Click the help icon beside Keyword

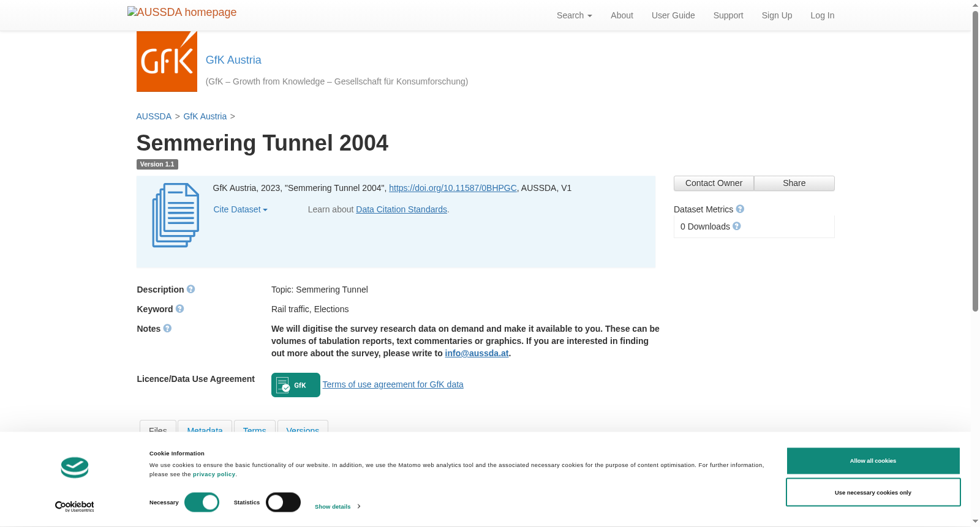179,308
